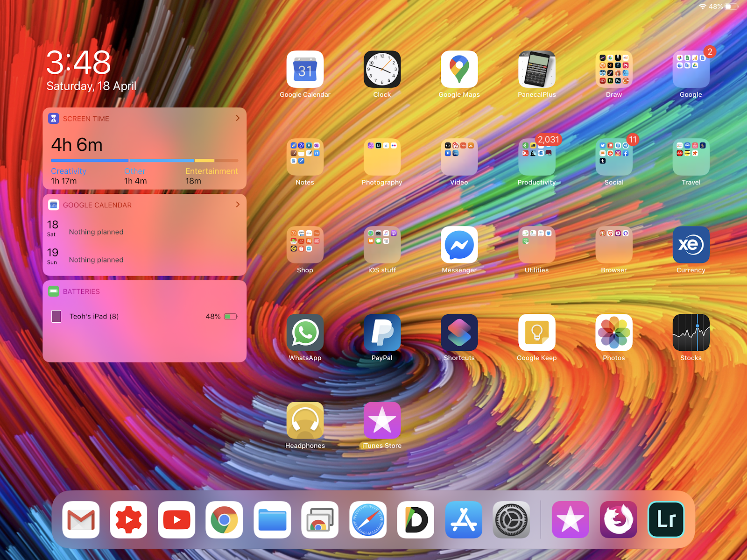
Task: Open the PanecalPlus calculator app
Action: (536, 69)
